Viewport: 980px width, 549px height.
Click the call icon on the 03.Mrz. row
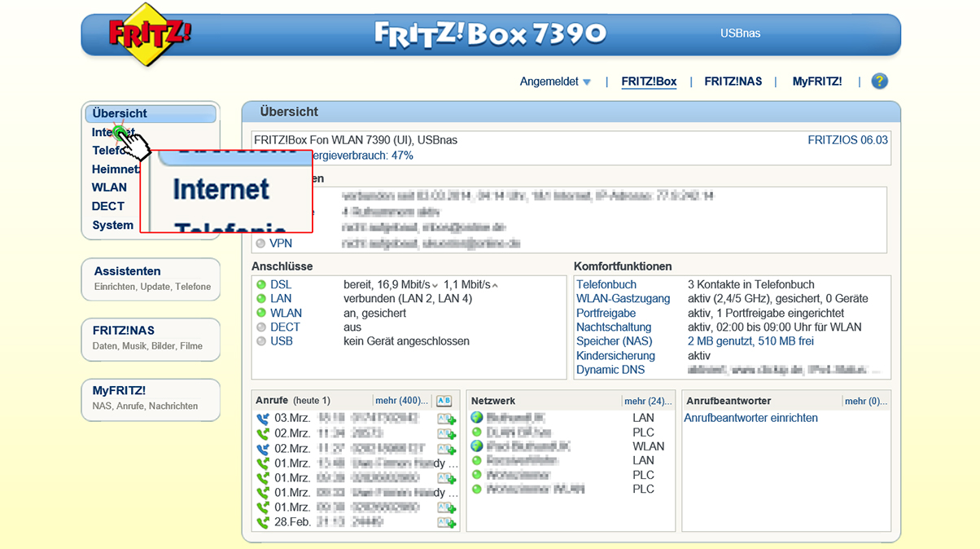[x=263, y=419]
